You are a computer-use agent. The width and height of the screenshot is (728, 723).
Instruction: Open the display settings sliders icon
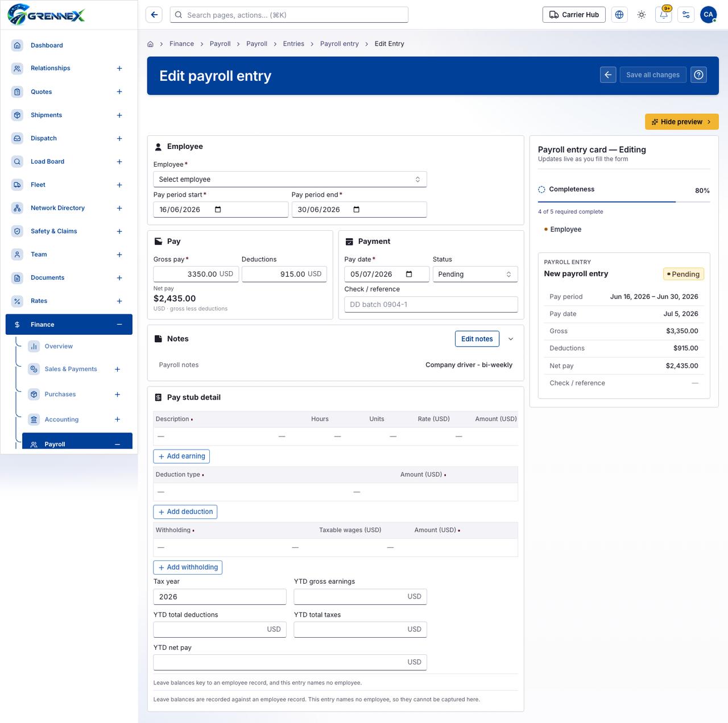pyautogui.click(x=686, y=15)
